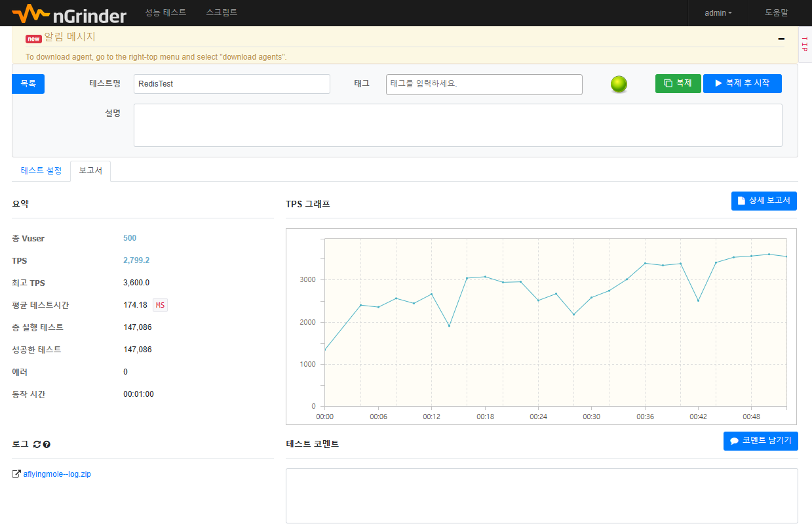Click the 테스트 코멘트 heading
This screenshot has height=530, width=812.
(313, 444)
